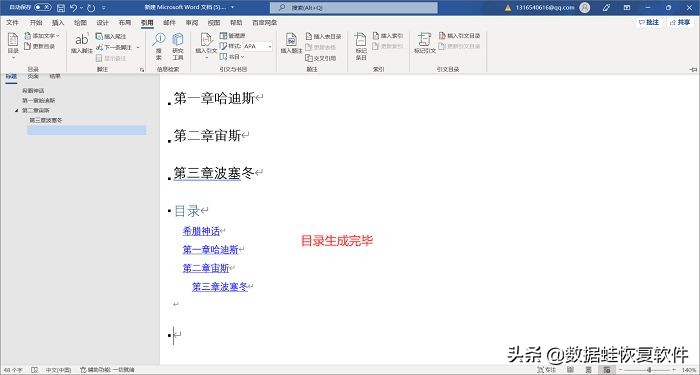Collapse the 第二章宙斯 tree node

click(x=17, y=110)
